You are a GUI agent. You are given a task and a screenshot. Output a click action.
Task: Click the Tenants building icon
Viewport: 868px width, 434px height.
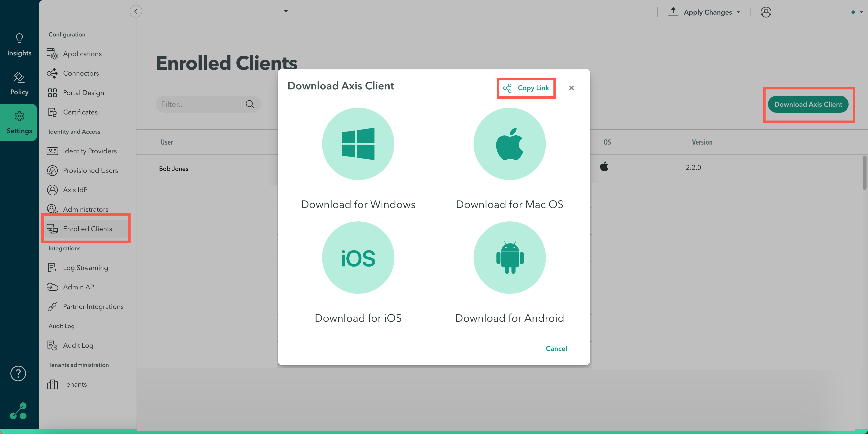coord(52,384)
